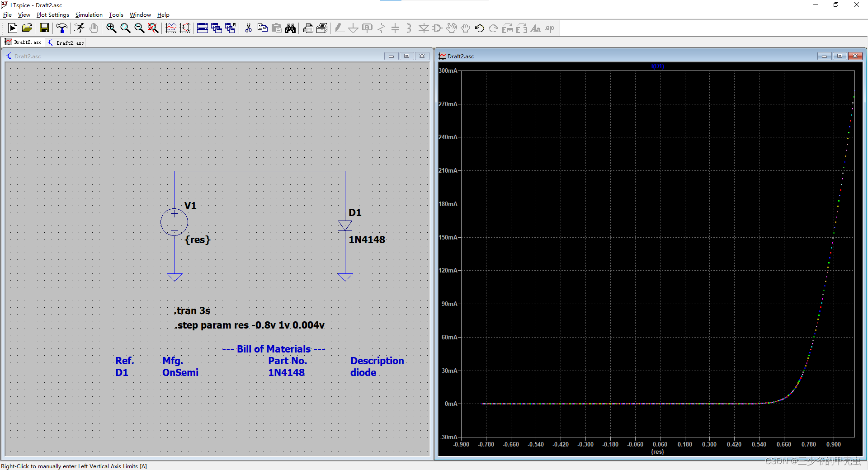The height and width of the screenshot is (470, 868).
Task: Place a Ground symbol tool
Action: coord(354,28)
